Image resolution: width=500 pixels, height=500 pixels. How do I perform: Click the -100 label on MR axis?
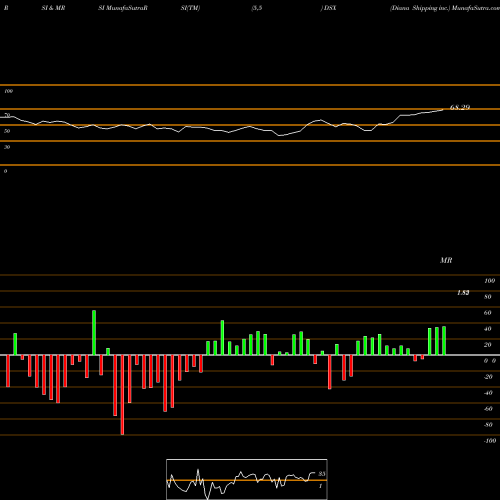tap(490, 441)
